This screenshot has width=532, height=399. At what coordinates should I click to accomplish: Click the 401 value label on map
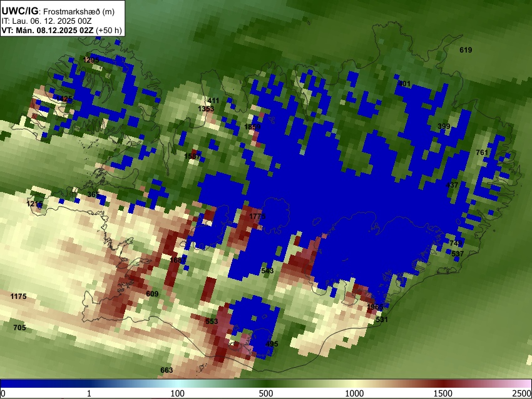tap(404, 84)
